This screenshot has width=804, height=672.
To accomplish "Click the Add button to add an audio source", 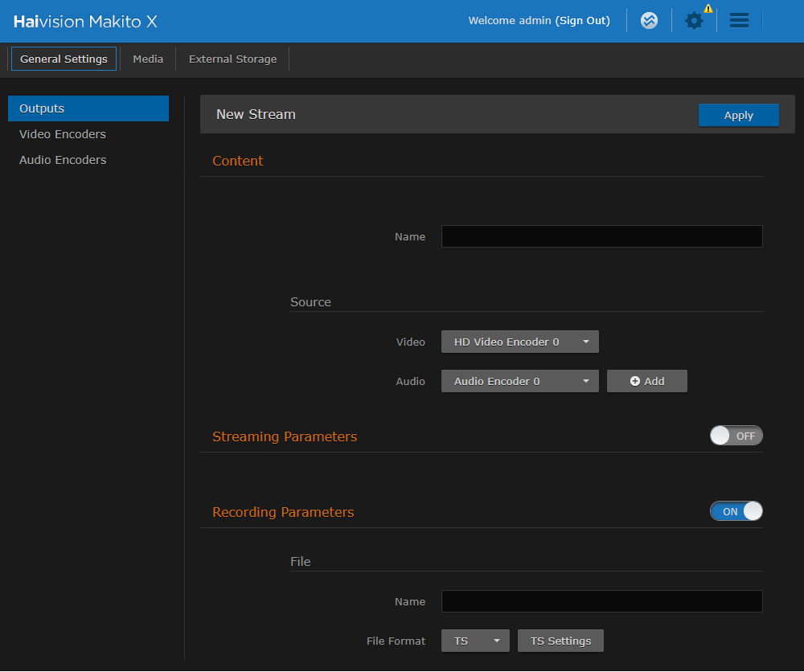I will [x=646, y=380].
